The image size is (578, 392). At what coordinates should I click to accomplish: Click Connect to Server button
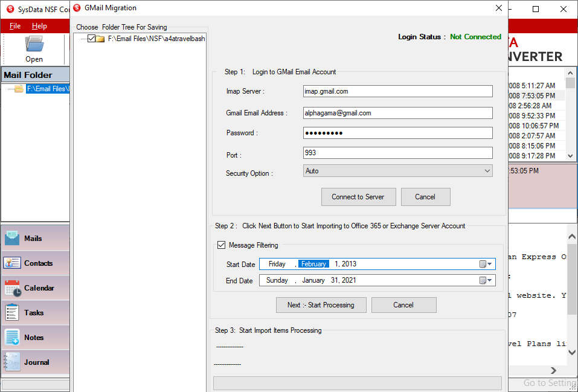point(358,197)
